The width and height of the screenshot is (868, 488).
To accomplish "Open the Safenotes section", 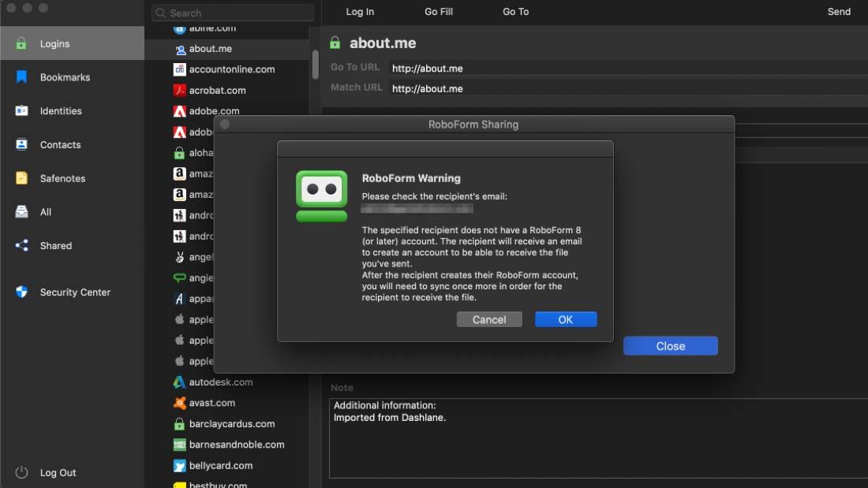I will tap(62, 178).
